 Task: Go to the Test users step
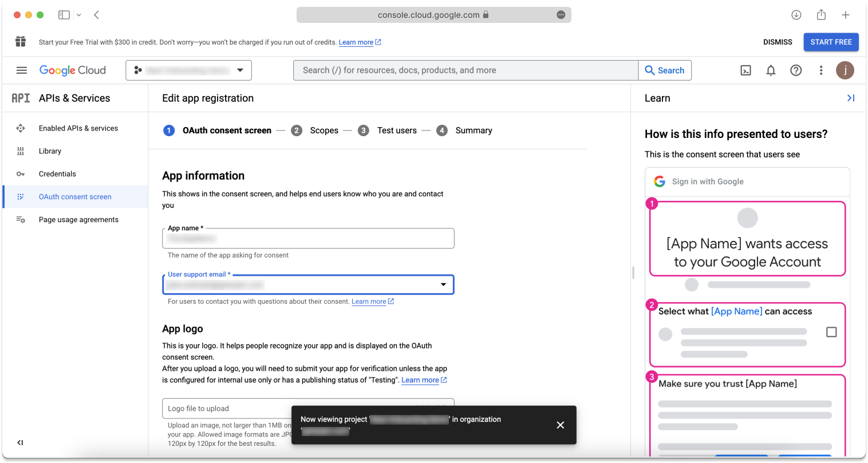397,130
